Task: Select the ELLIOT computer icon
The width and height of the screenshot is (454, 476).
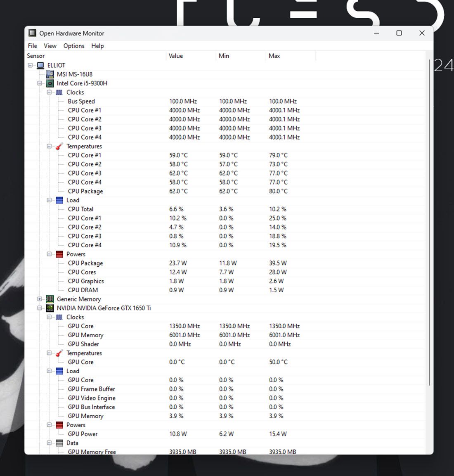Action: (x=40, y=65)
